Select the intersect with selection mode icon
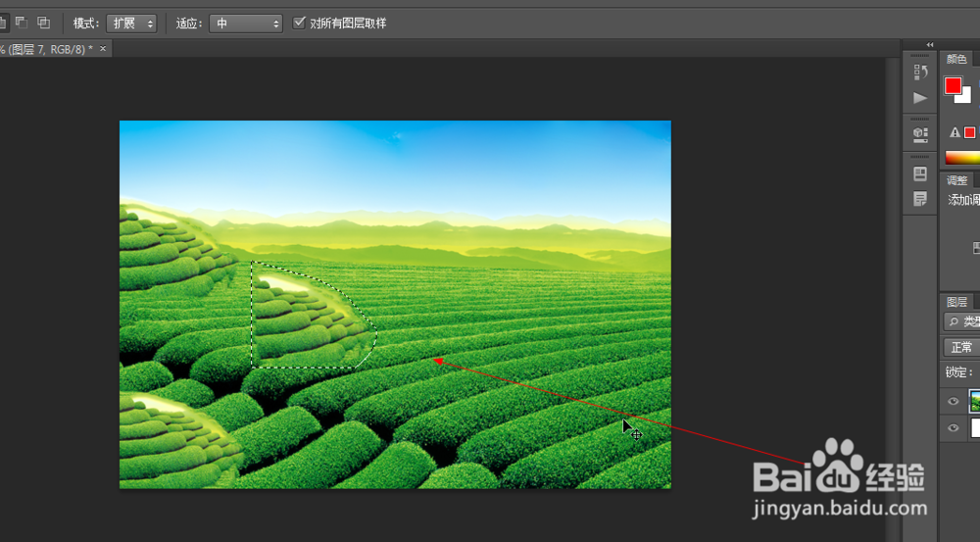Viewport: 980px width, 542px height. pos(43,24)
